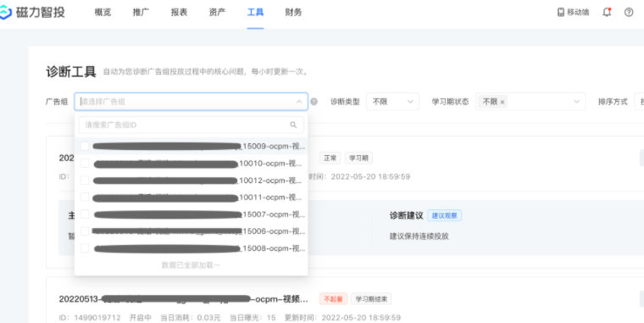Click the 20220513 ad group title

click(183, 298)
